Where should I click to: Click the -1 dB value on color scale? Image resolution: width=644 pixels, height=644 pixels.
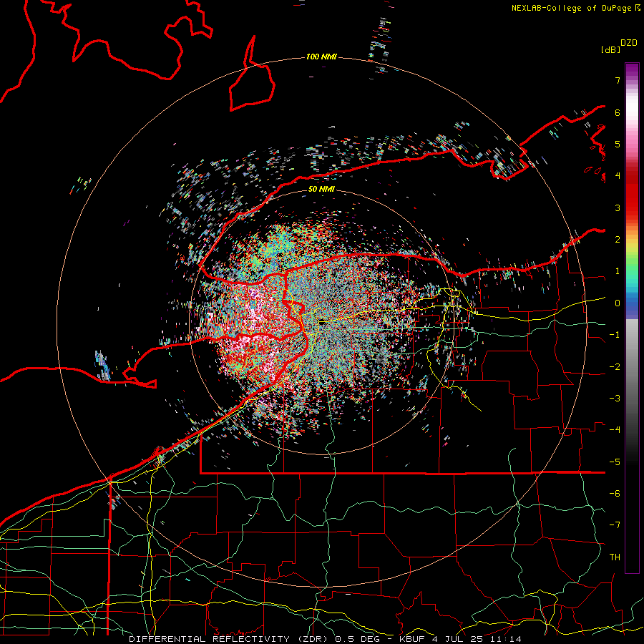point(615,335)
